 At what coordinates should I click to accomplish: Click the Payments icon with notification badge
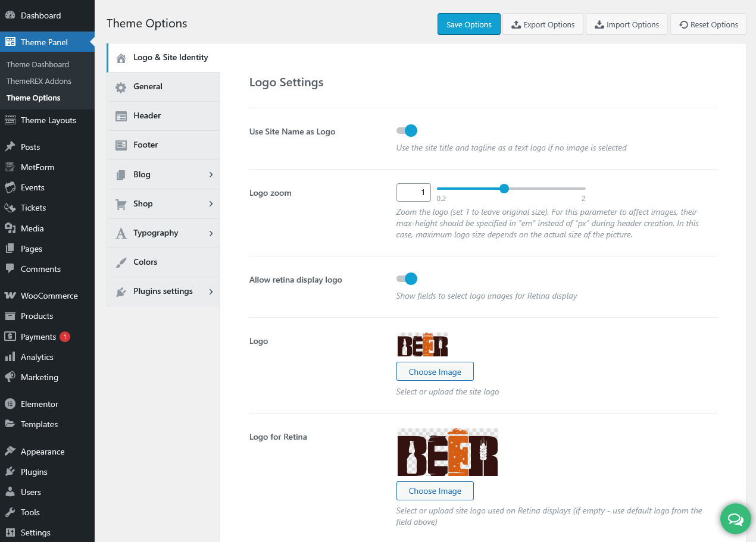tap(10, 337)
